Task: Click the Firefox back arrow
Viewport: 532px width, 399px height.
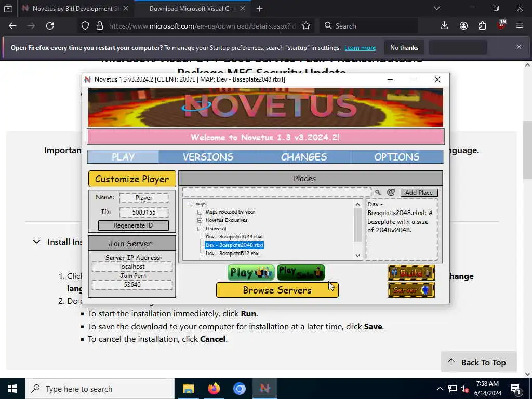Action: pos(12,26)
